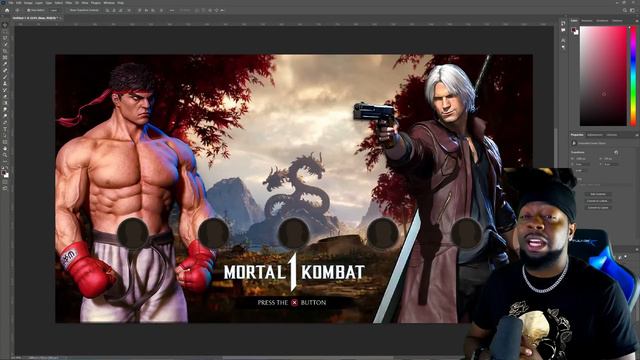640x360 pixels.
Task: Click the Convert to Layers button
Action: (598, 207)
